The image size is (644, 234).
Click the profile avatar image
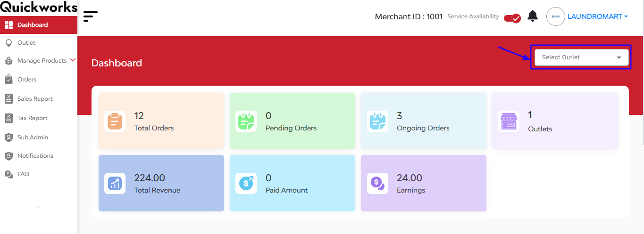555,16
